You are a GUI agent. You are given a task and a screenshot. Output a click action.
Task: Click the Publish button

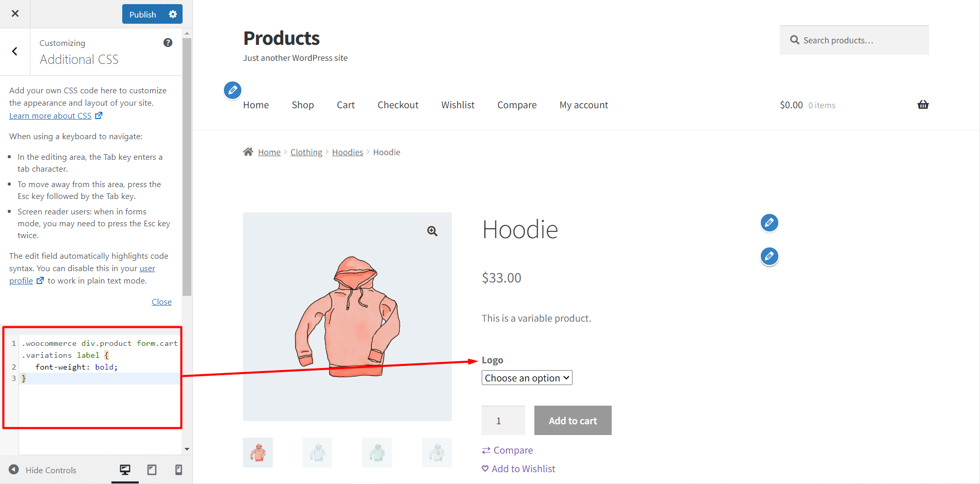click(142, 14)
